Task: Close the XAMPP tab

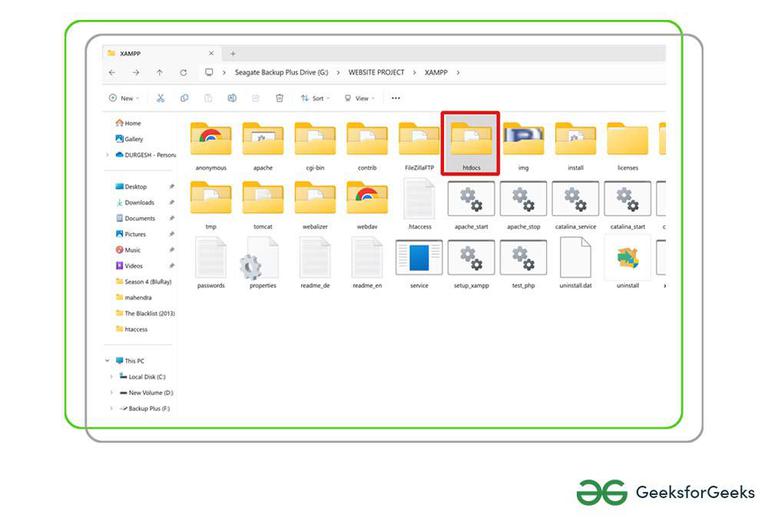Action: pos(211,53)
